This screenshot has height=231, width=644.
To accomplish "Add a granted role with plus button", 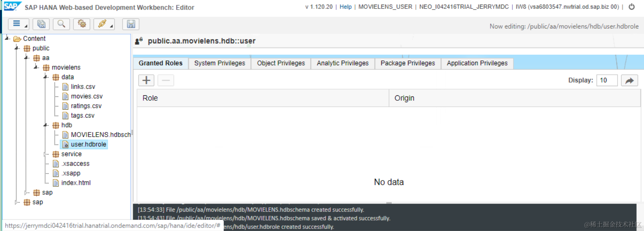I will (x=146, y=80).
